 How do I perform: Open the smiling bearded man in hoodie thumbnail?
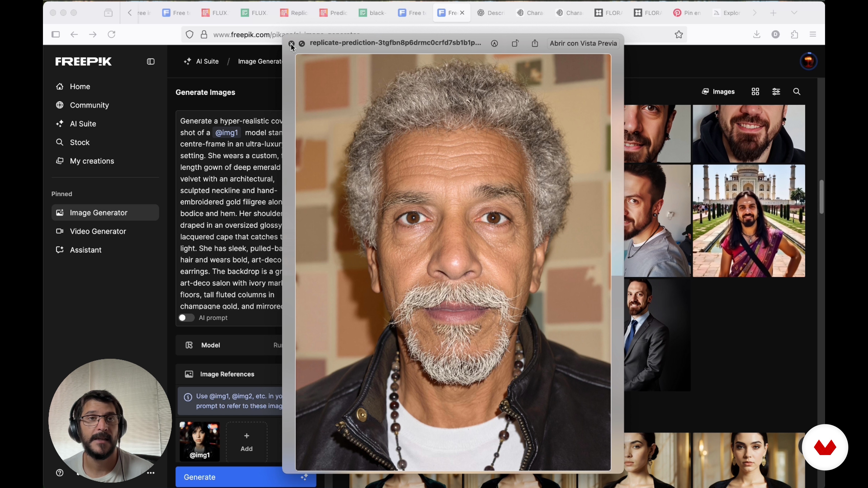(x=749, y=134)
